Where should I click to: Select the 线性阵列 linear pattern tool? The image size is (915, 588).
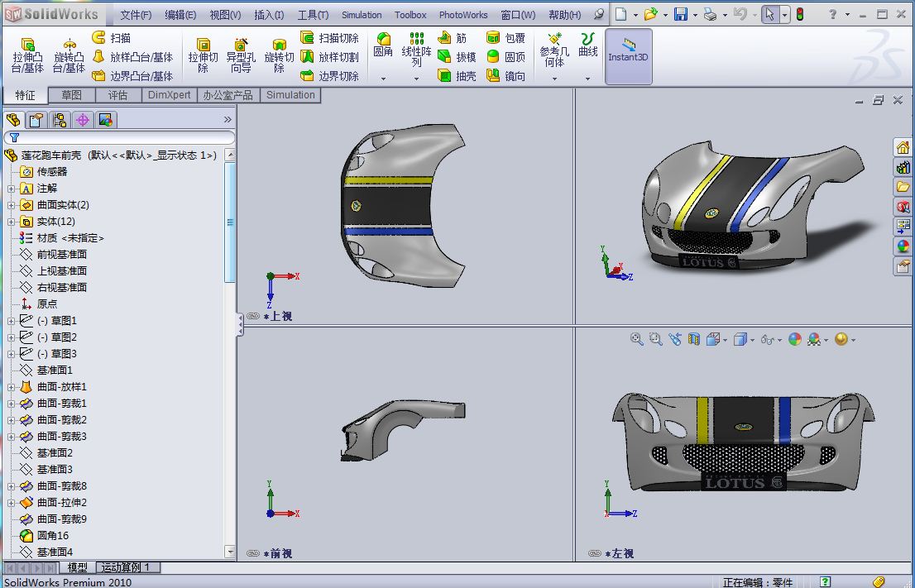[x=416, y=50]
